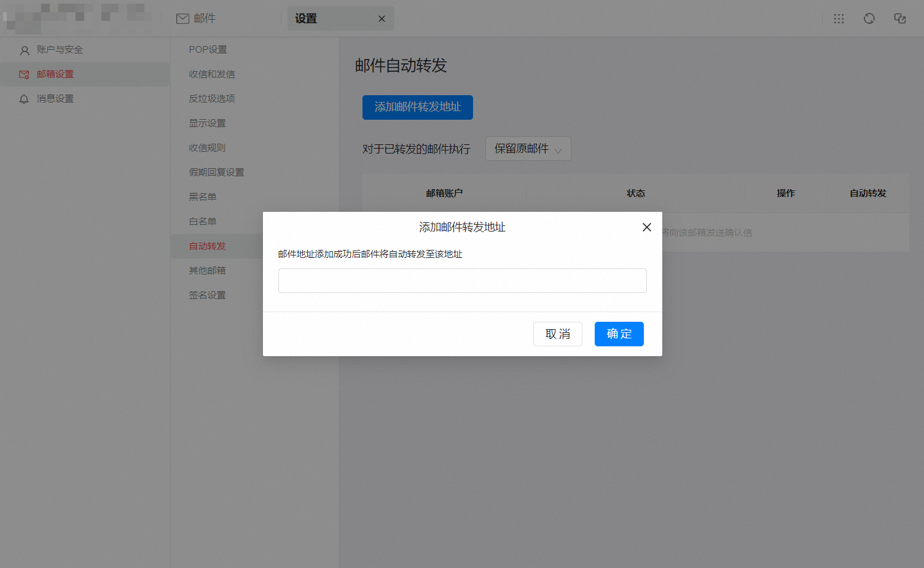Click 取消 in the dialog
Image resolution: width=924 pixels, height=568 pixels.
(x=558, y=334)
